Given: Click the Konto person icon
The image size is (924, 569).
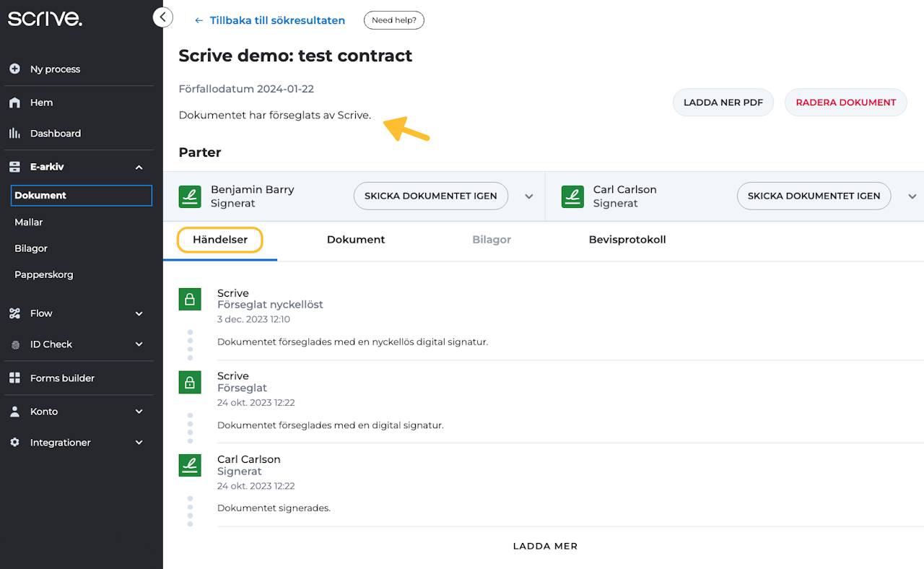Looking at the screenshot, I should click(14, 412).
